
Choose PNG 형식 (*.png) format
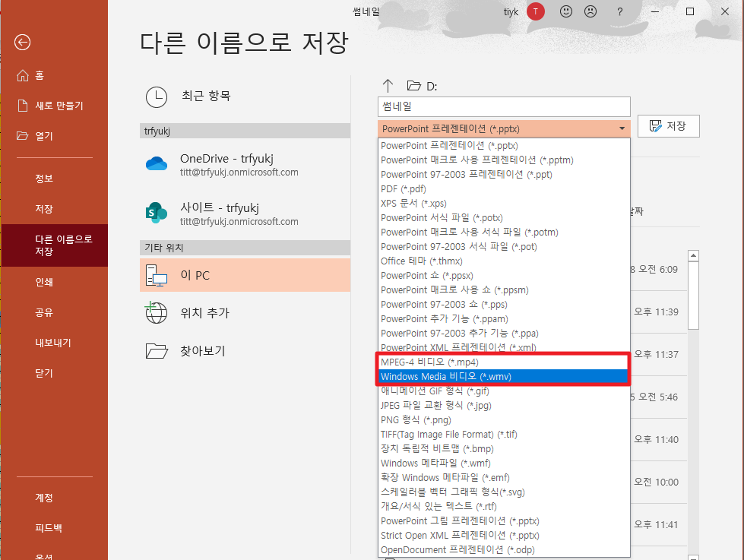point(504,420)
